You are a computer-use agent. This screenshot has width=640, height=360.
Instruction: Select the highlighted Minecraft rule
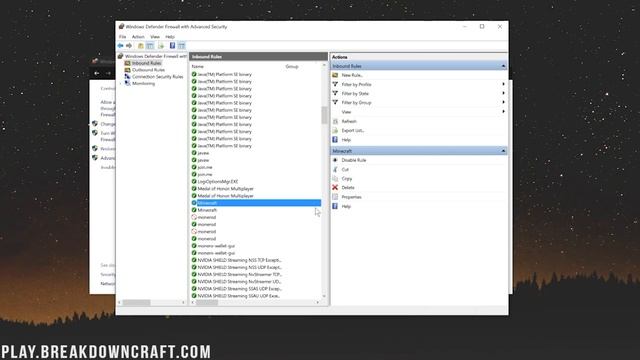tap(256, 203)
